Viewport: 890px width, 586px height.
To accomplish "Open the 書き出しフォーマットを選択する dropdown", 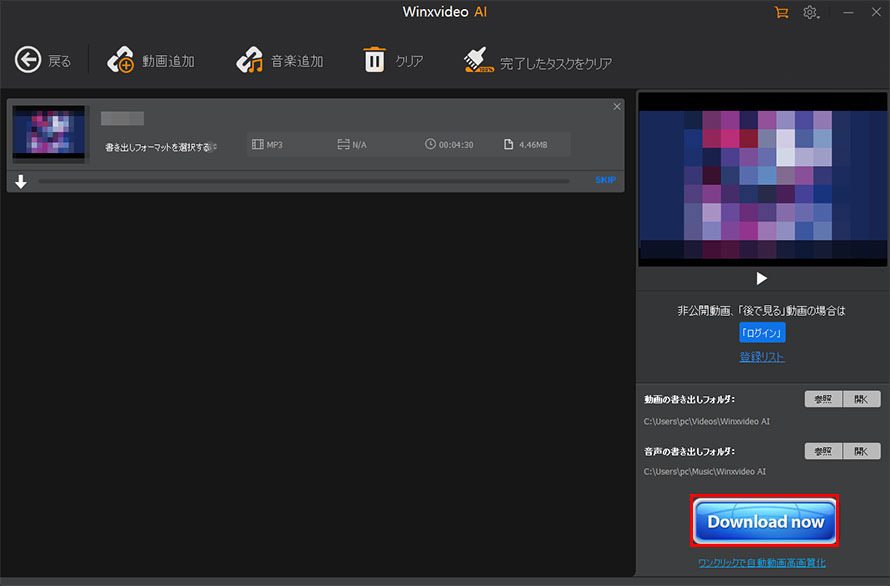I will [x=161, y=147].
